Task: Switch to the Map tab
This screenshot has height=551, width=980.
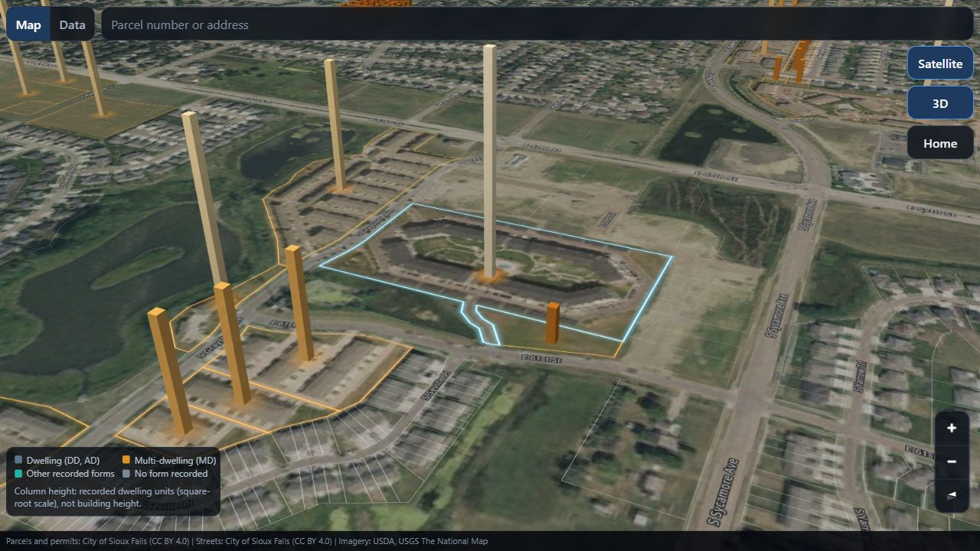Action: point(28,24)
